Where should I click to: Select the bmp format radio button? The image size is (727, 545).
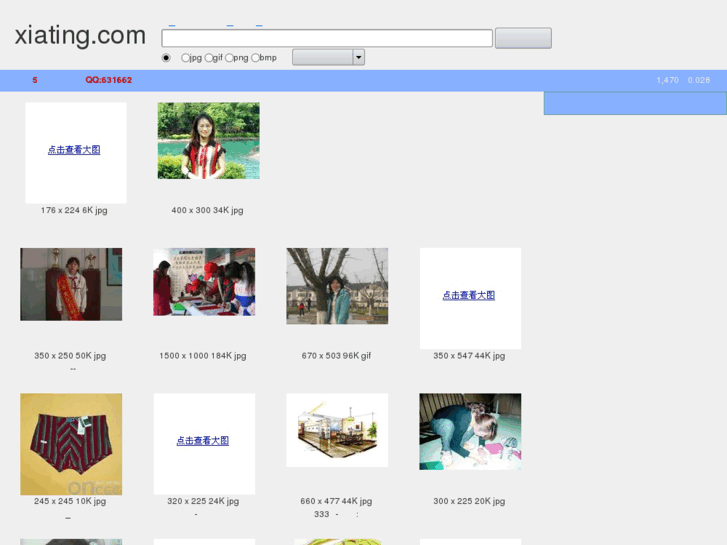tap(255, 58)
